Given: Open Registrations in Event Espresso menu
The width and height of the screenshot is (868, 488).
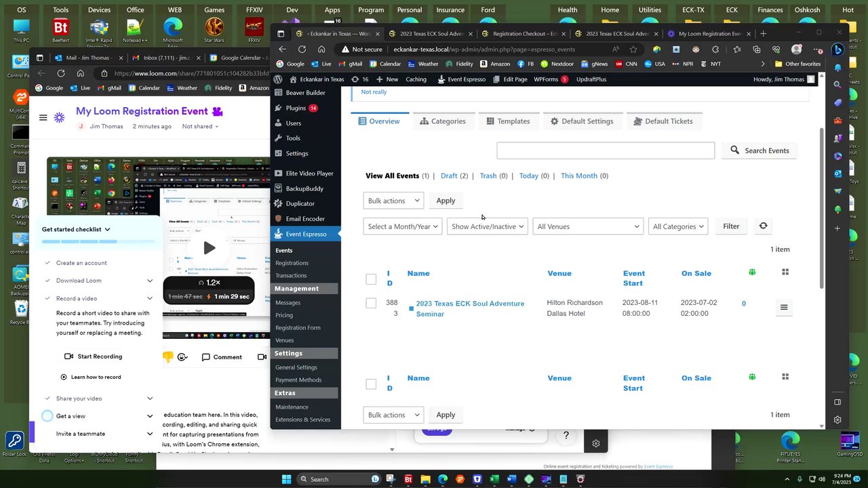Looking at the screenshot, I should 292,263.
